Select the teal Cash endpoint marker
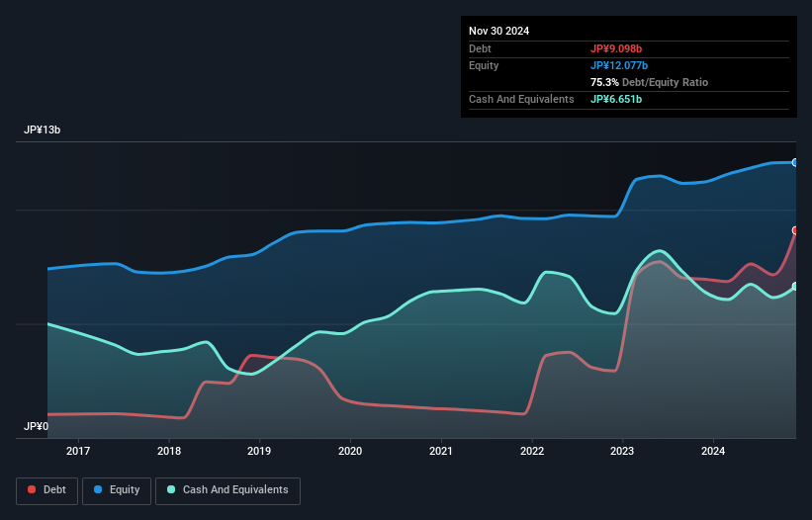812x520 pixels. [x=795, y=286]
